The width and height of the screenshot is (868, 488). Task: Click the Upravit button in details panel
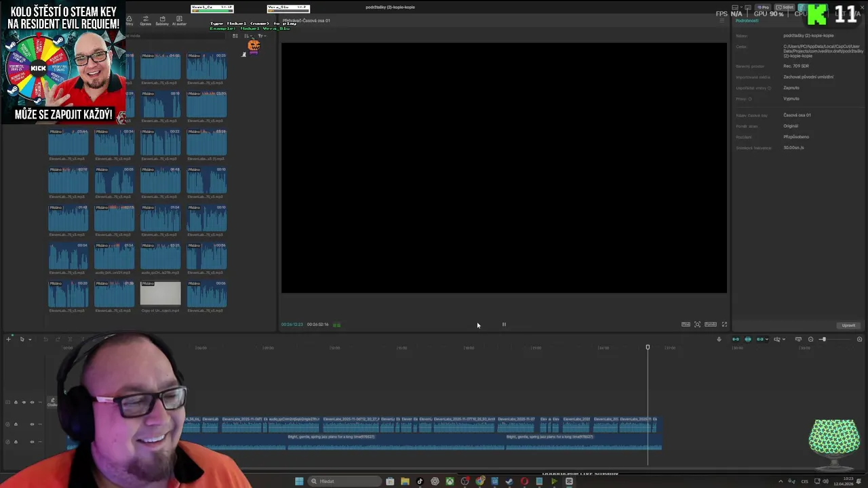[848, 325]
